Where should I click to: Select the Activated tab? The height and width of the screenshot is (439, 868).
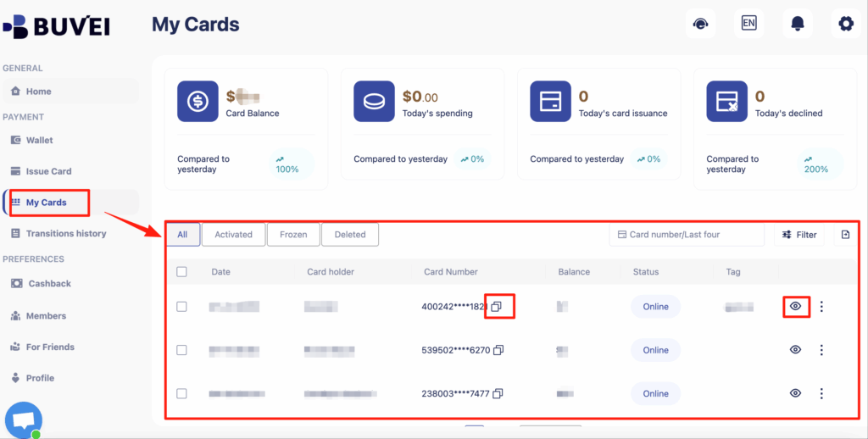point(233,235)
